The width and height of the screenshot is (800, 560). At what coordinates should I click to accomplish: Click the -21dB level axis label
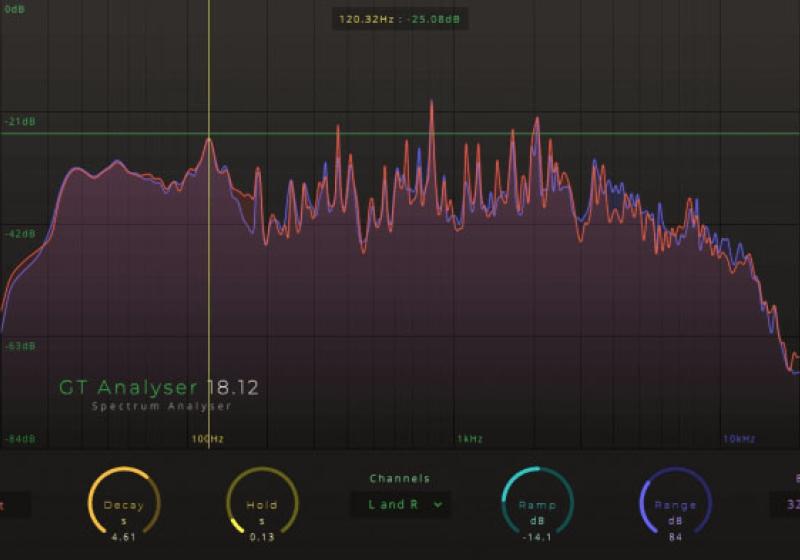pyautogui.click(x=18, y=122)
